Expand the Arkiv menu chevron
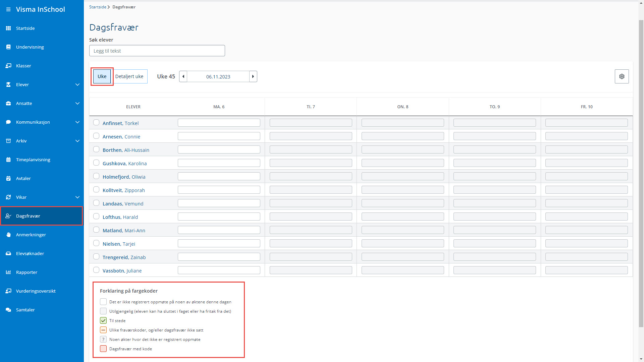Screen dimensions: 644x362 77,141
